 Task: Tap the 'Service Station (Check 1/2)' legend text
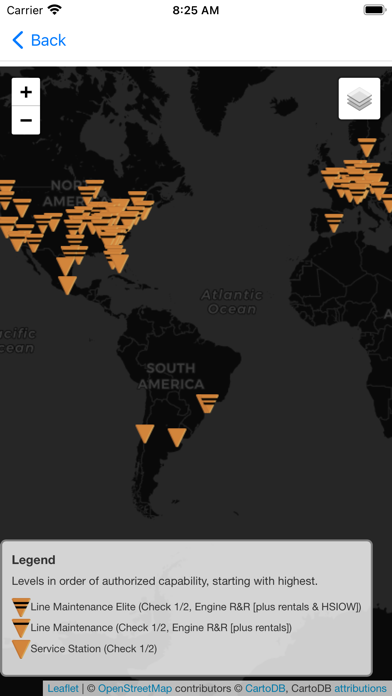coord(94,649)
